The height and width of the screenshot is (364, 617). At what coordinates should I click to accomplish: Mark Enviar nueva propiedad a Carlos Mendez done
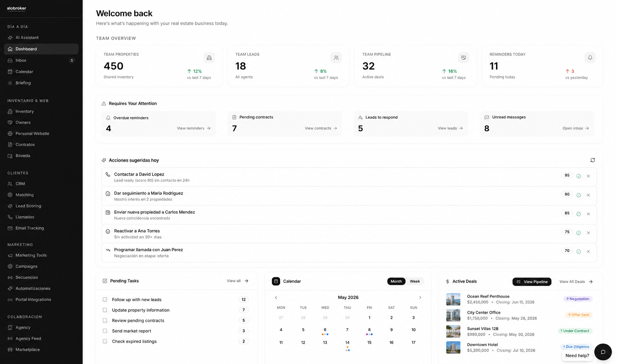point(578,214)
